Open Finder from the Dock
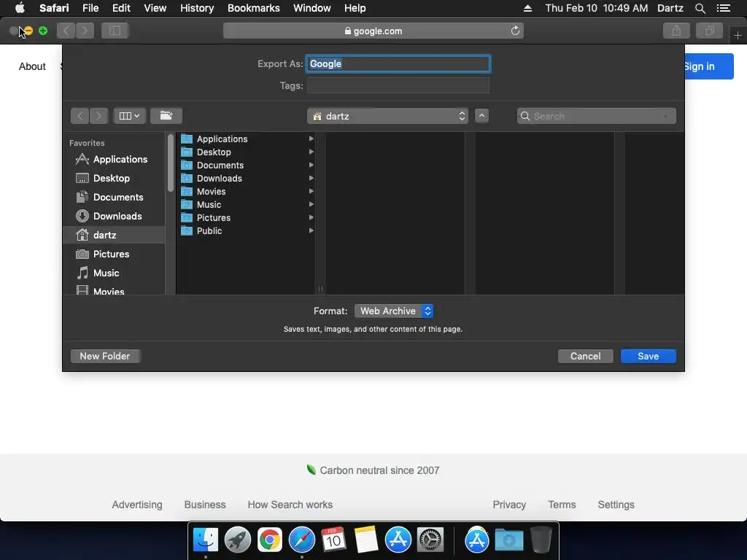This screenshot has width=747, height=560. click(x=205, y=540)
